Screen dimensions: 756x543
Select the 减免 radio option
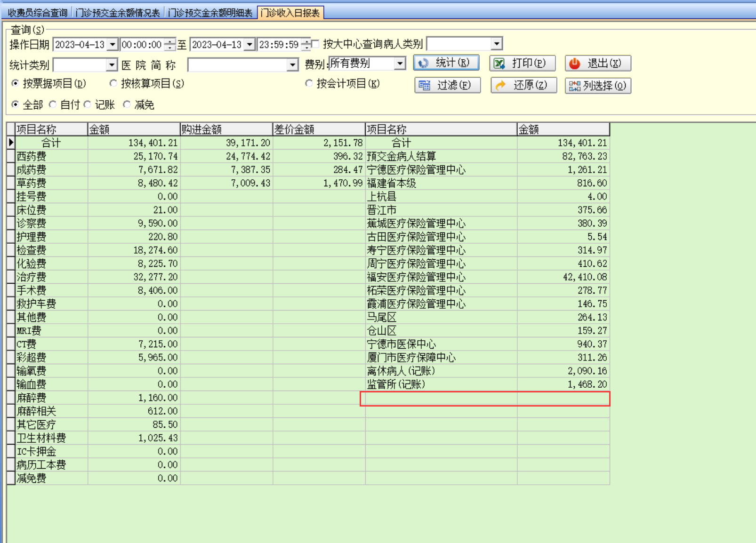coord(127,104)
